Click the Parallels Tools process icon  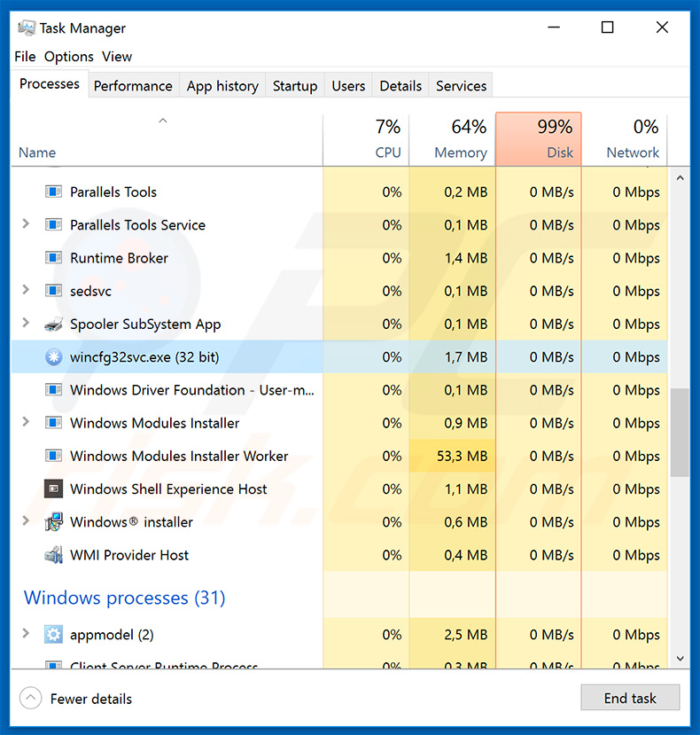point(53,192)
